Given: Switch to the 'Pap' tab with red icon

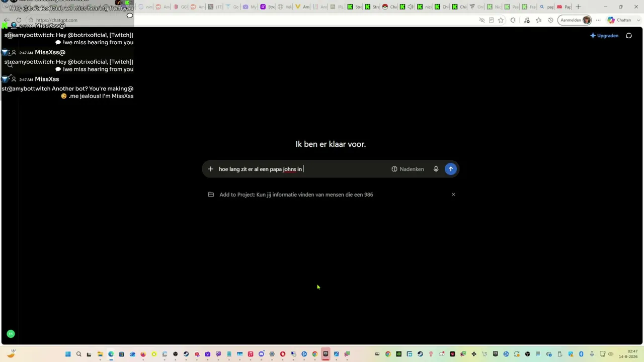Looking at the screenshot, I should pos(563,7).
